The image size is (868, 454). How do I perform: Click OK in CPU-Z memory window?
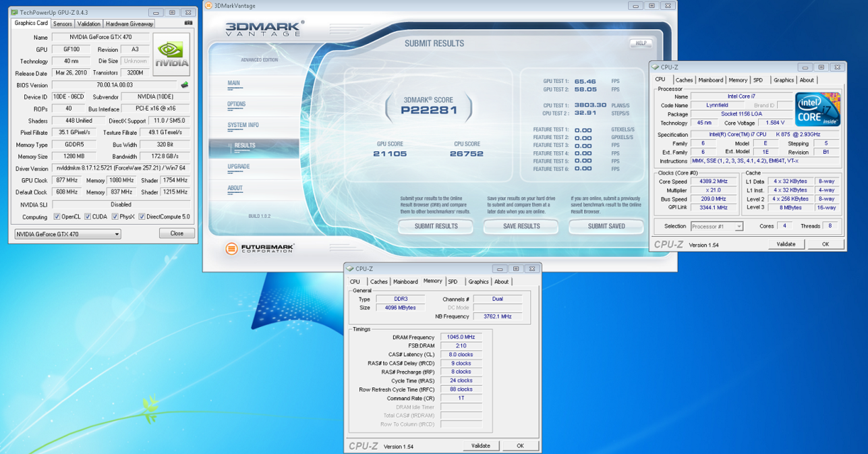point(520,446)
